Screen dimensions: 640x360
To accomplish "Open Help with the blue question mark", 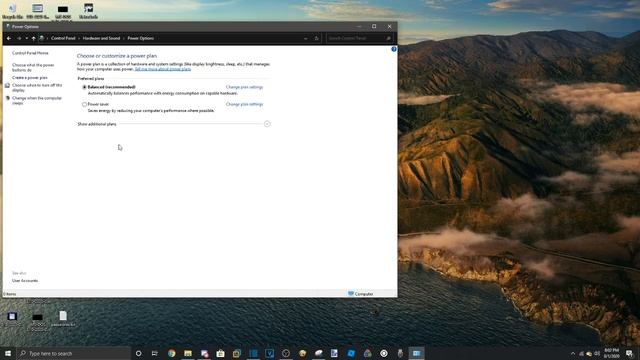I will click(394, 49).
